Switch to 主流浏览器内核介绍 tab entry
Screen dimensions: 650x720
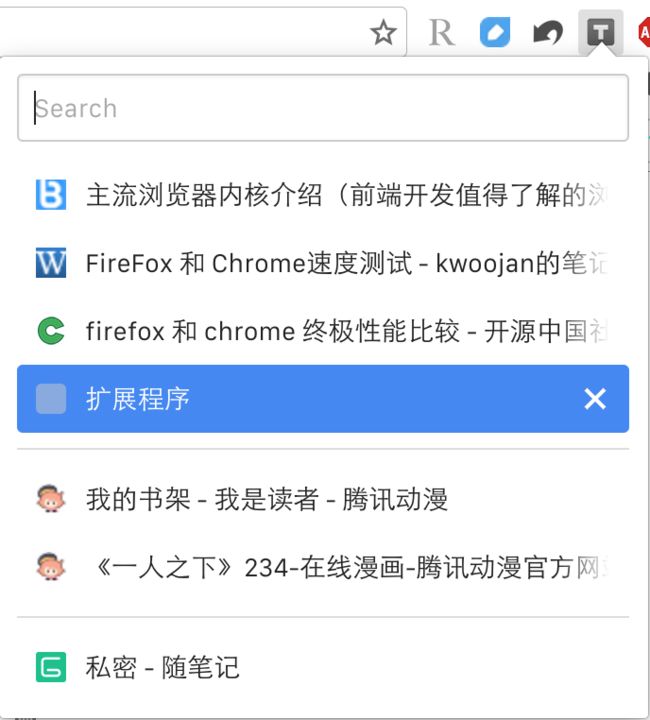(323, 195)
